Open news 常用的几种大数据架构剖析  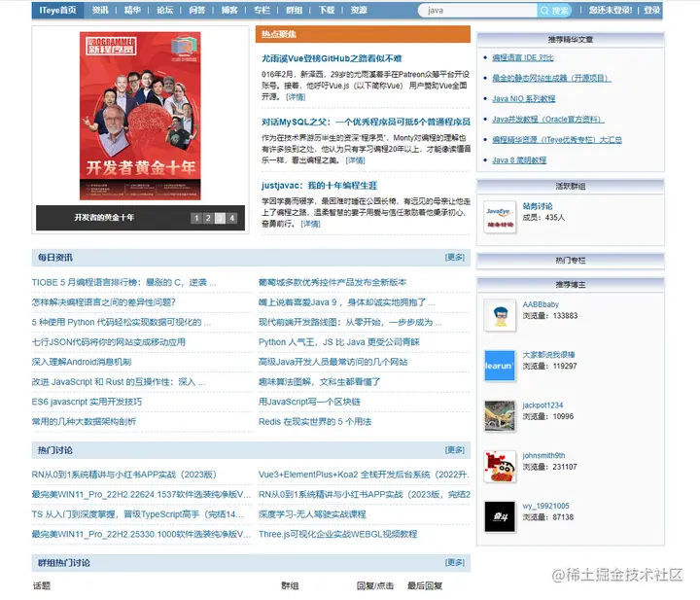click(84, 421)
